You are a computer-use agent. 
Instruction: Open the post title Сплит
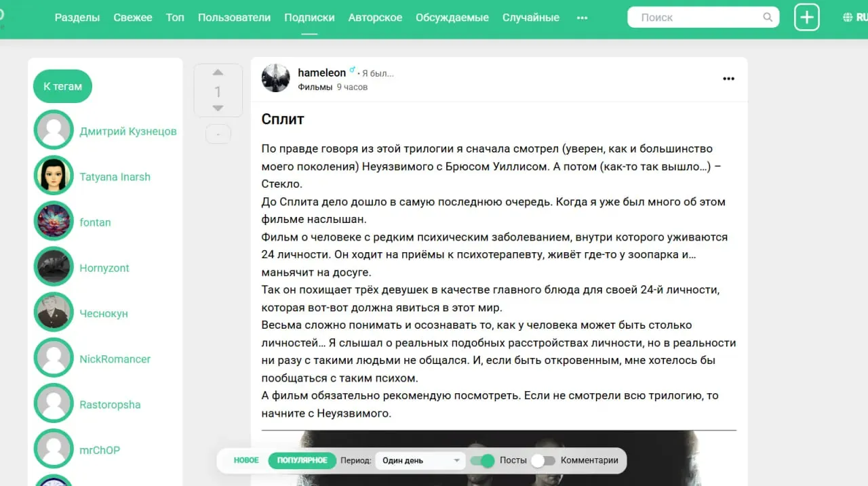[x=283, y=119]
